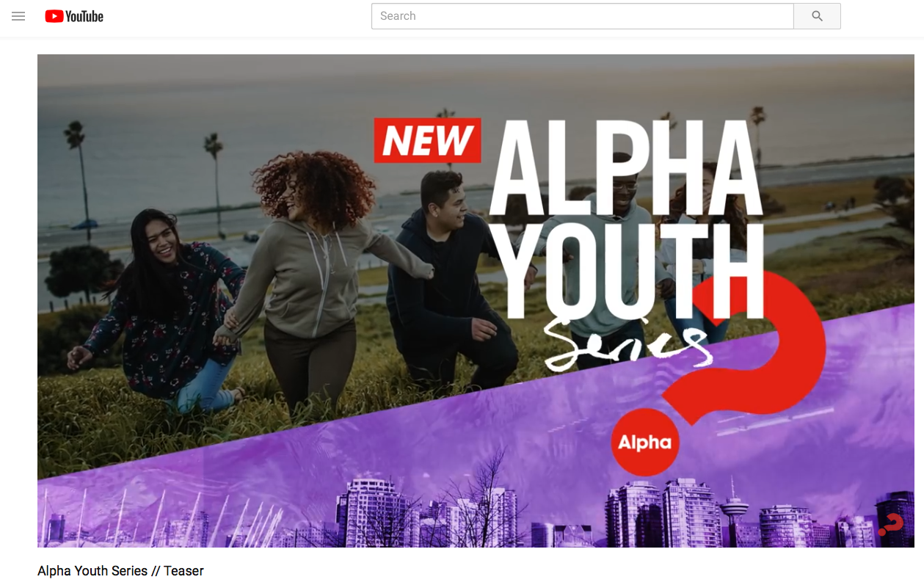Open the hamburger guide menu
The height and width of the screenshot is (585, 924).
pos(18,16)
